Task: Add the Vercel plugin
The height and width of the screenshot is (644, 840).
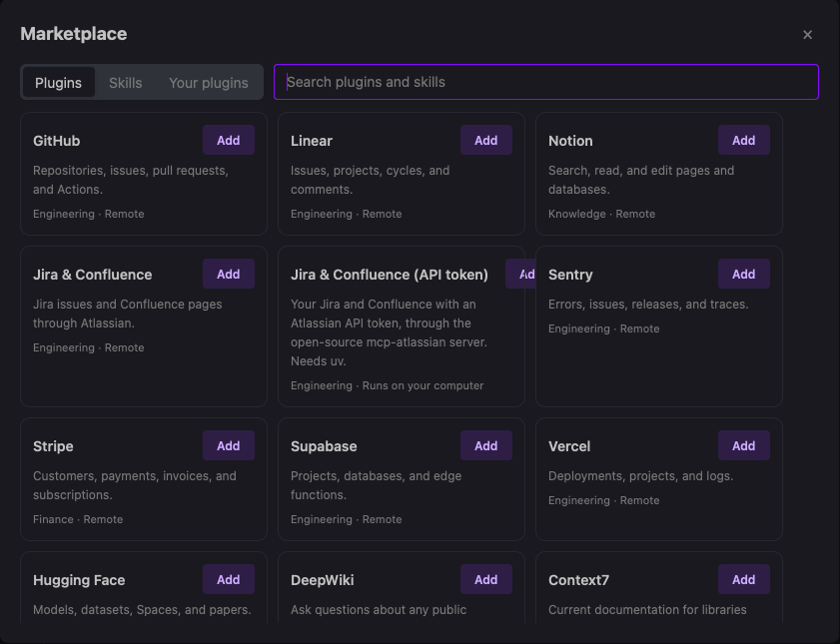Action: tap(743, 446)
